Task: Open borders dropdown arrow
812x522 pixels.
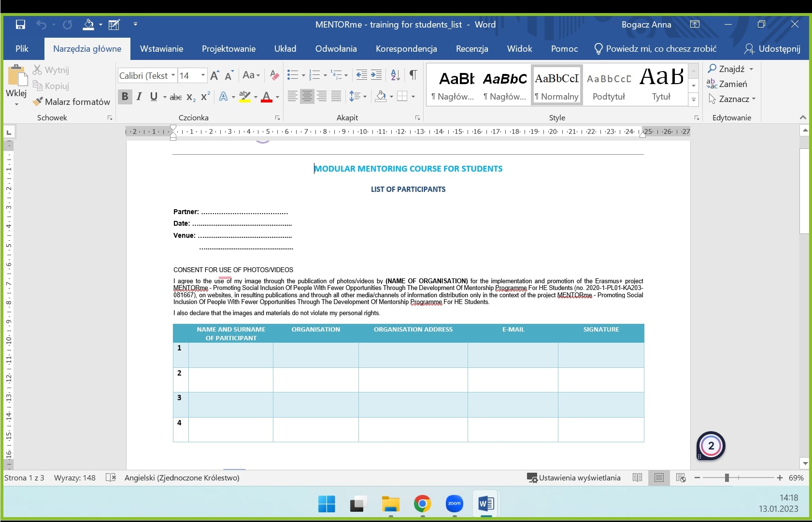Action: 413,97
